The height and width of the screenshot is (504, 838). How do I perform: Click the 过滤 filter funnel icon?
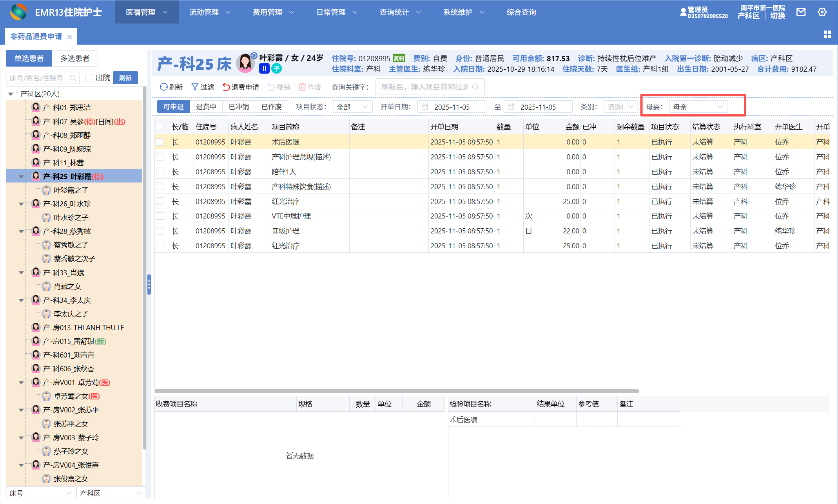click(195, 87)
